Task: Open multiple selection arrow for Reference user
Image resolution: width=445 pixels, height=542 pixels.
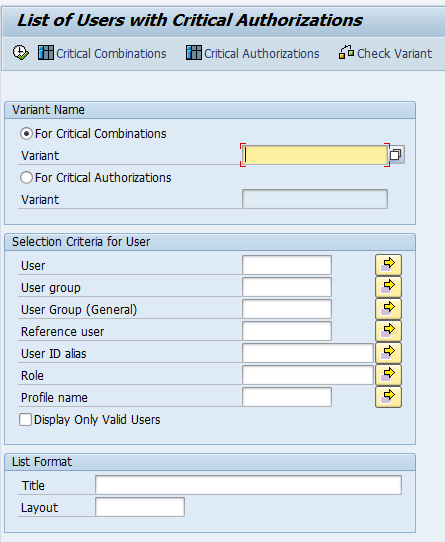Action: 388,331
